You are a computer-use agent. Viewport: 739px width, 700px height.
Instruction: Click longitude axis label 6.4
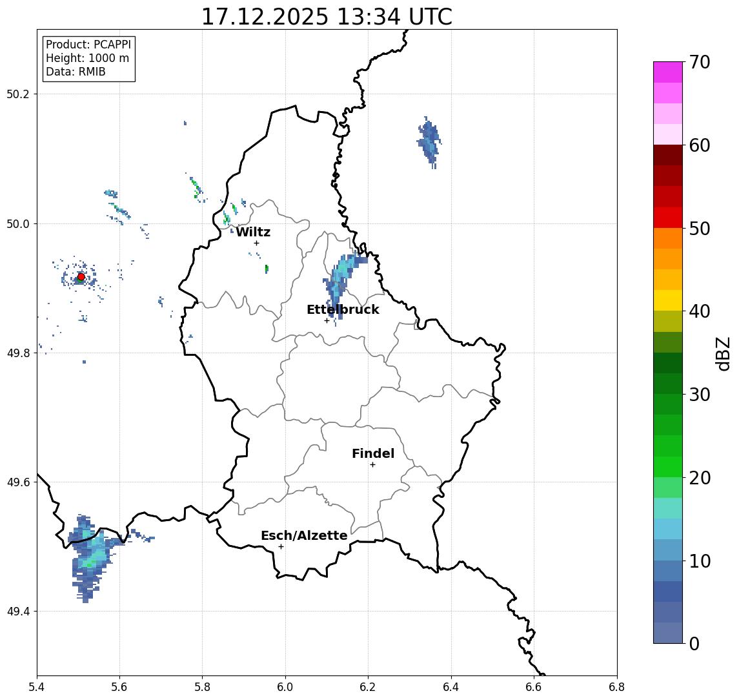pyautogui.click(x=451, y=687)
